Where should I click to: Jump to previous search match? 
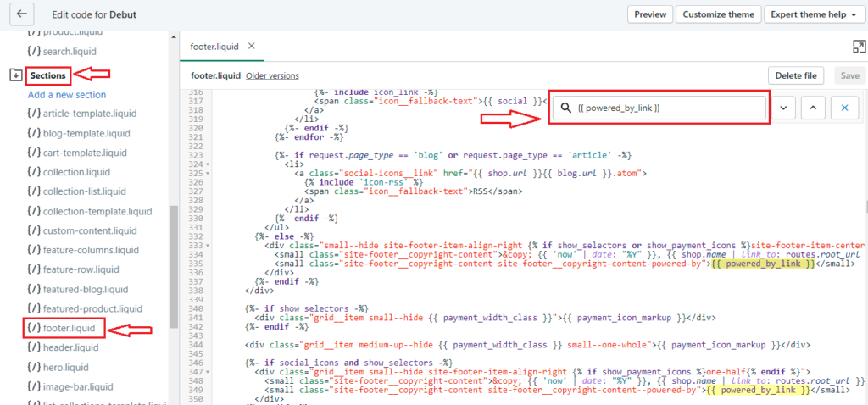(x=813, y=108)
